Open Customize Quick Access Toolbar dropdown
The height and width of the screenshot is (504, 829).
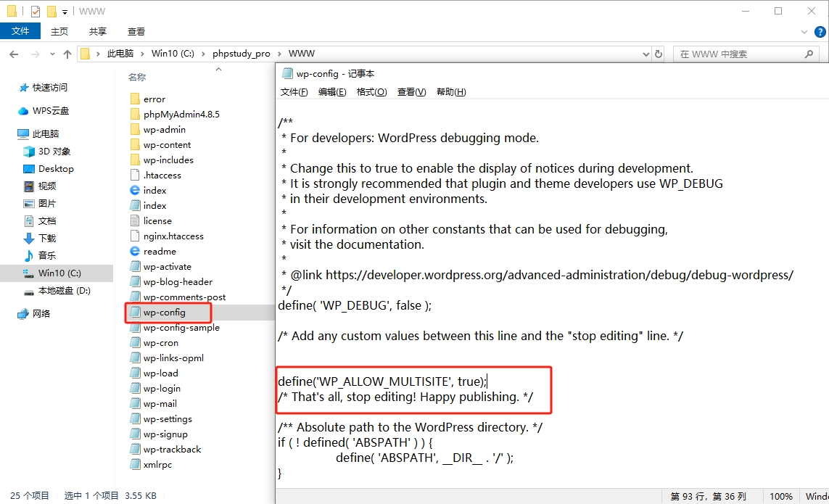tap(65, 12)
